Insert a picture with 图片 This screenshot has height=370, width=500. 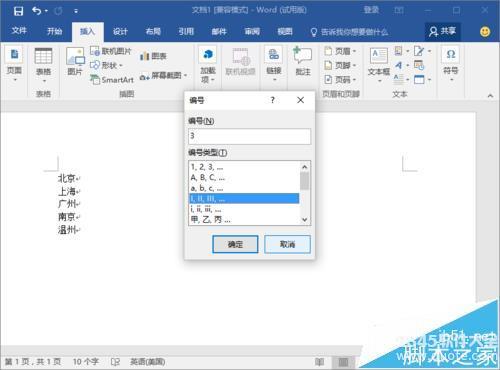click(75, 62)
